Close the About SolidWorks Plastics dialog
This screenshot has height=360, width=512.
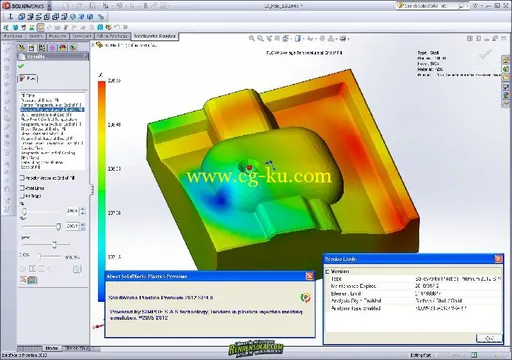point(310,276)
